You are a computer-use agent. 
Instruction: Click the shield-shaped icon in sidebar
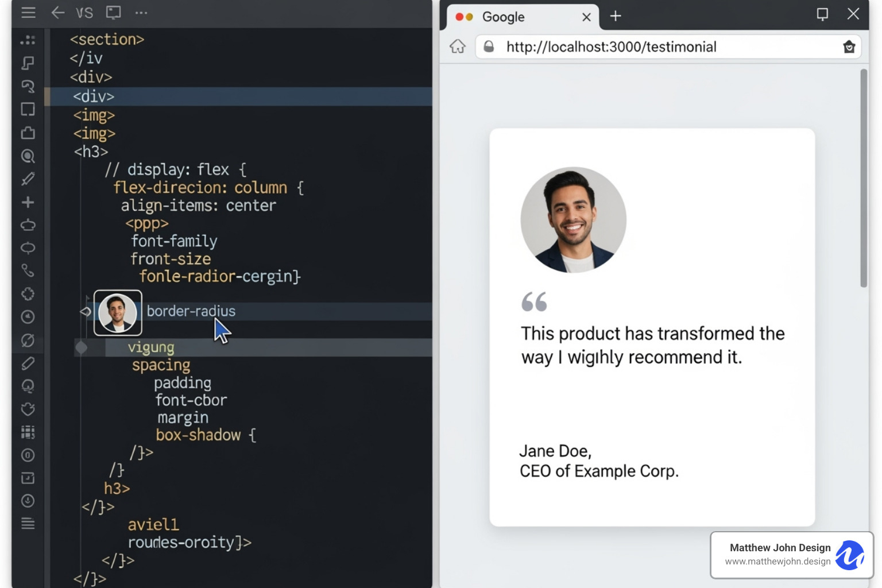click(x=28, y=409)
